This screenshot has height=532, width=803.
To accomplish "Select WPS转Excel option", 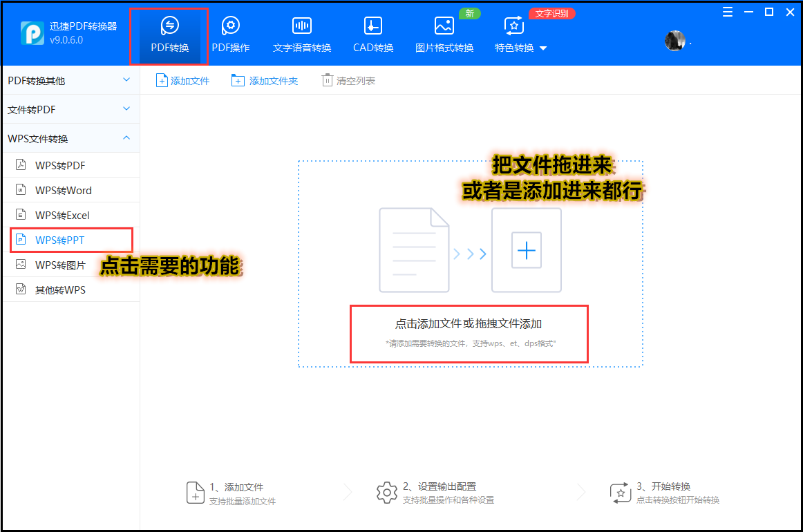I will click(70, 215).
